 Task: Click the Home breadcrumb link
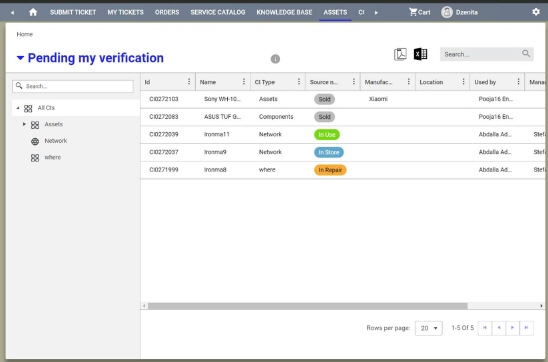coord(24,34)
